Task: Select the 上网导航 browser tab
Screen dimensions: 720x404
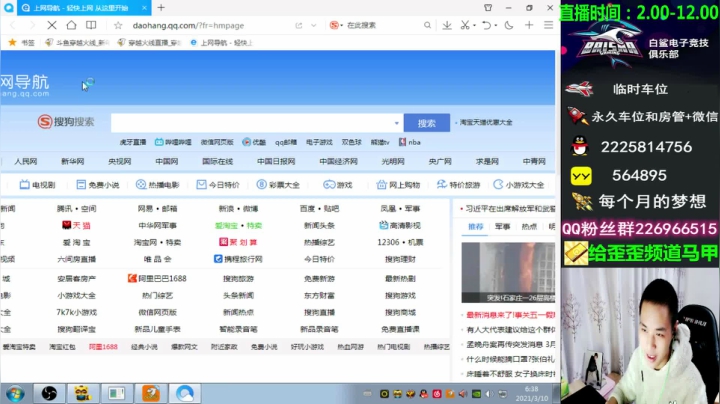Action: click(x=81, y=8)
